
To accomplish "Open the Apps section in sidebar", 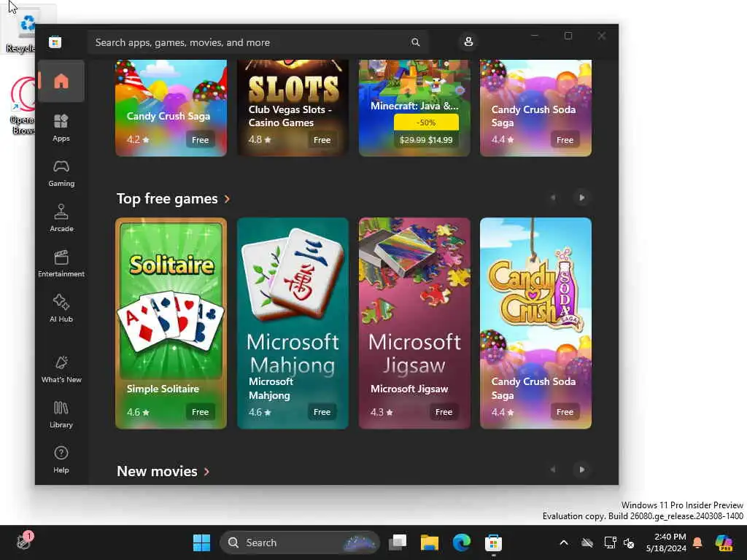I will click(61, 128).
